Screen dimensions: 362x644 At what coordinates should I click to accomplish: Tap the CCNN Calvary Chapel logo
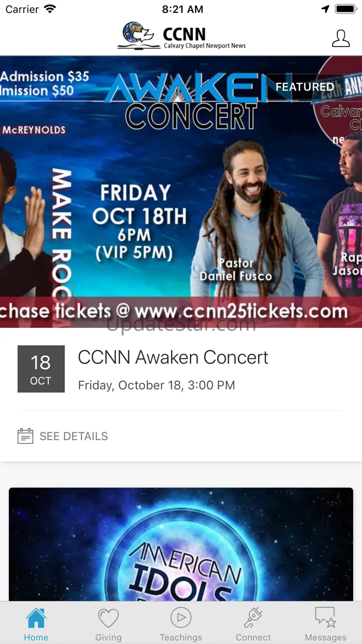181,36
